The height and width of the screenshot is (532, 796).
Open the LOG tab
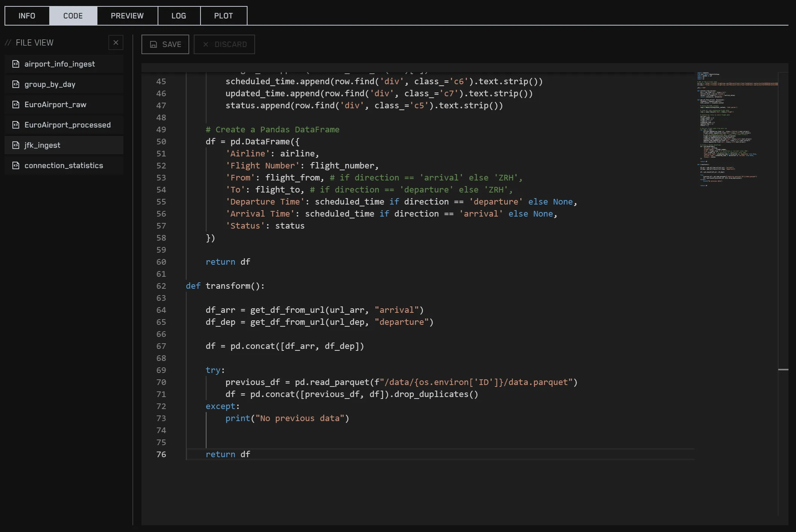179,16
